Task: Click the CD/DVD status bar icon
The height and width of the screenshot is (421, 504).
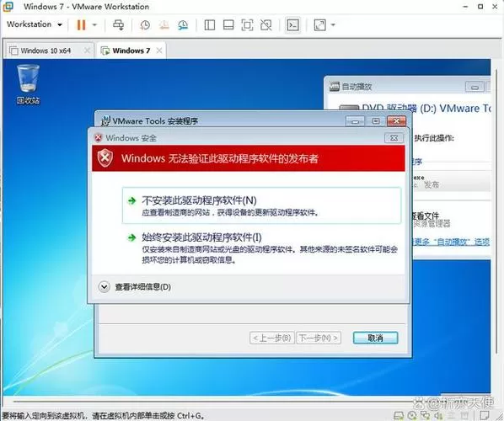Action: pyautogui.click(x=412, y=416)
